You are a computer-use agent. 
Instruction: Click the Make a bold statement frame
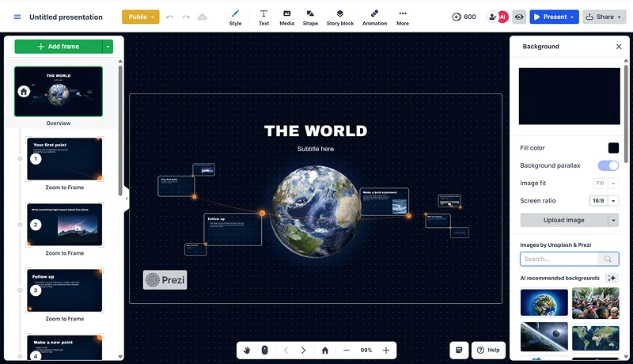pyautogui.click(x=385, y=202)
